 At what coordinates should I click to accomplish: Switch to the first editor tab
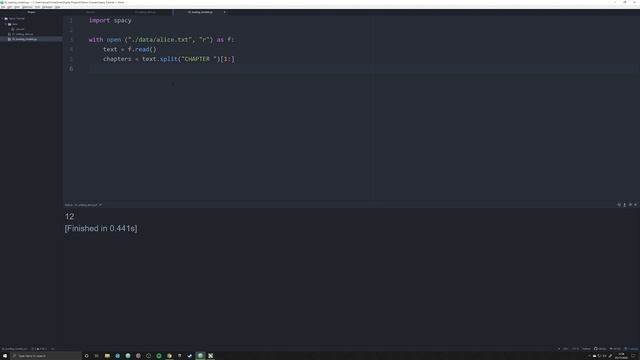(x=91, y=12)
